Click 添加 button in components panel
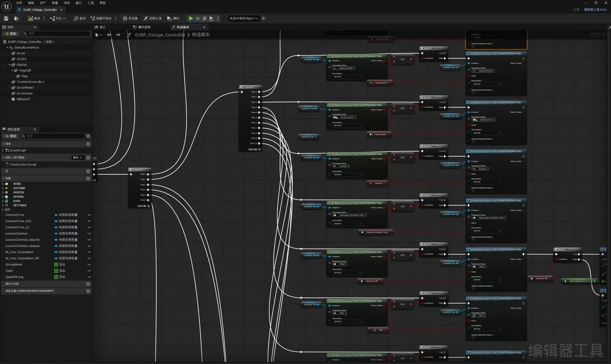This screenshot has width=611, height=364. [x=10, y=34]
